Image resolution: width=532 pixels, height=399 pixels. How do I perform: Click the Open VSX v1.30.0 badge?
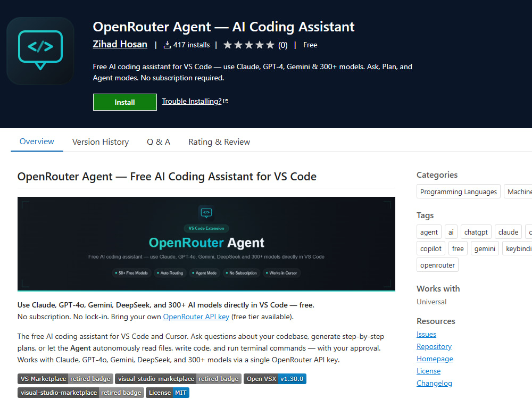(275, 379)
